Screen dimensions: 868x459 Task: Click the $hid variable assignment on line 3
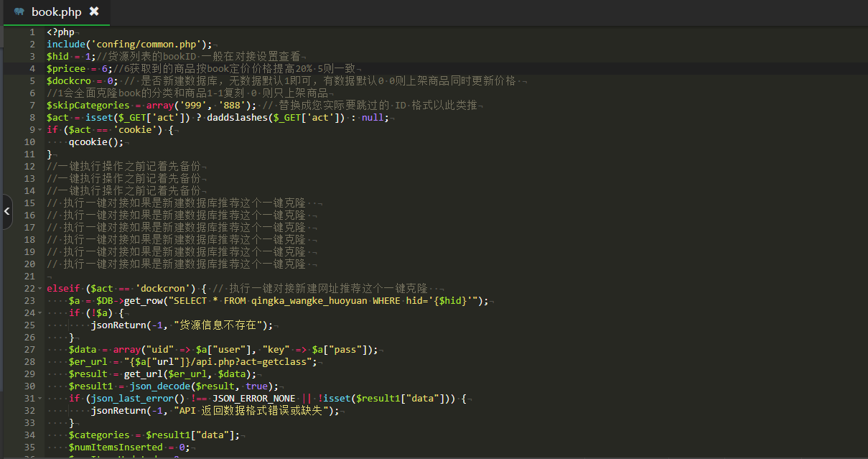coord(71,56)
